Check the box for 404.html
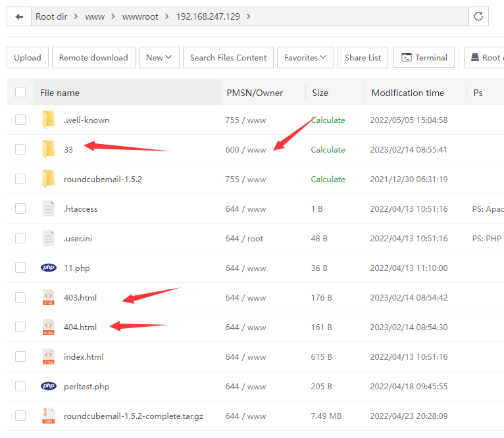 [20, 327]
